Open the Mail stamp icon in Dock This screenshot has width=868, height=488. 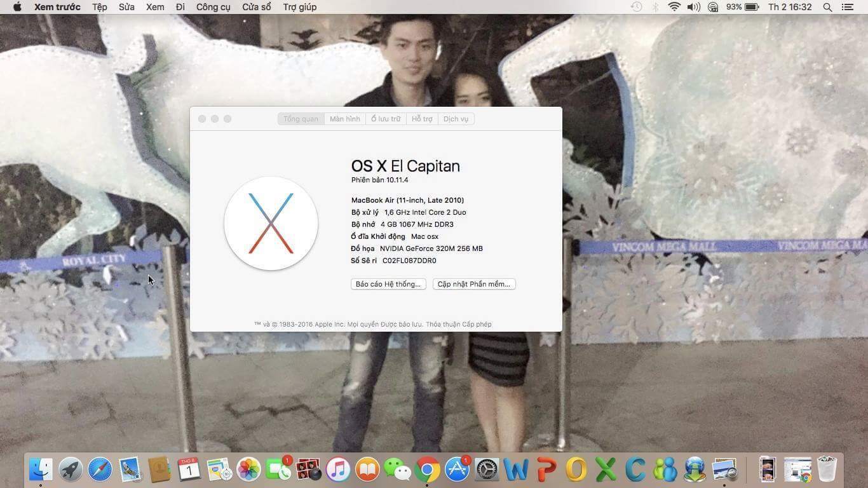130,470
